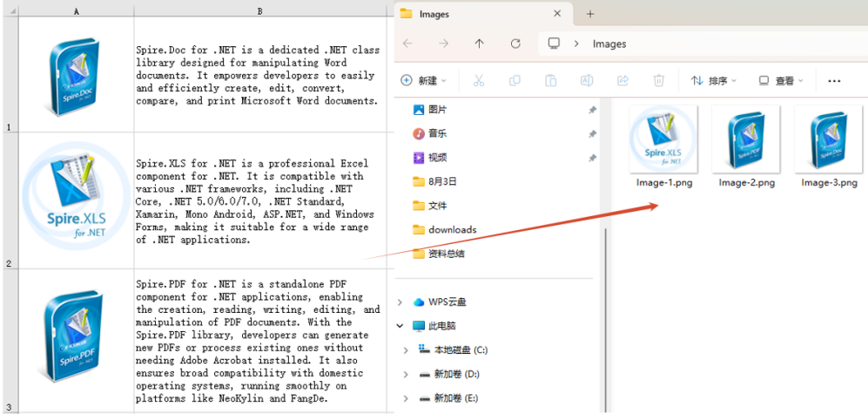868x414 pixels.
Task: Close the Images tab
Action: tap(557, 14)
